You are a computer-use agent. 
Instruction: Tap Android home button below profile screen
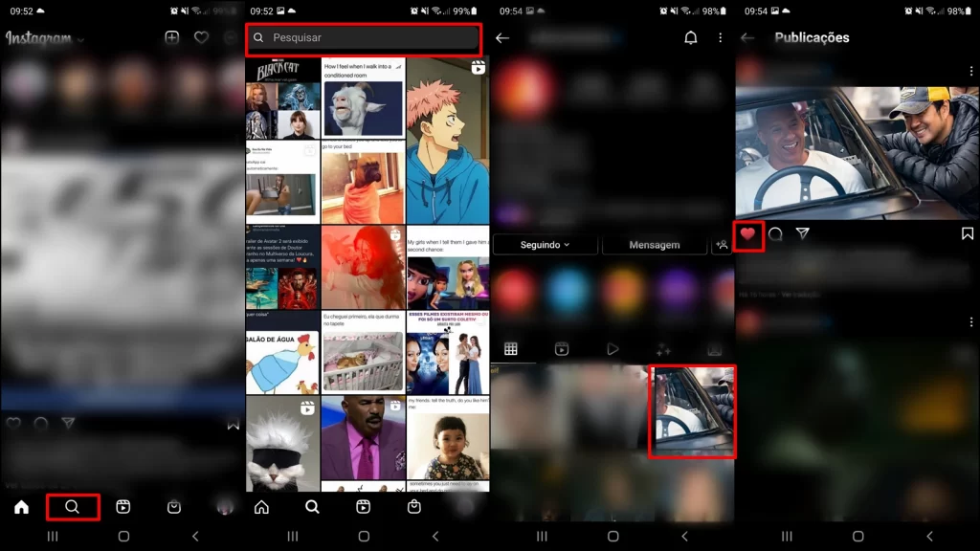tap(613, 536)
